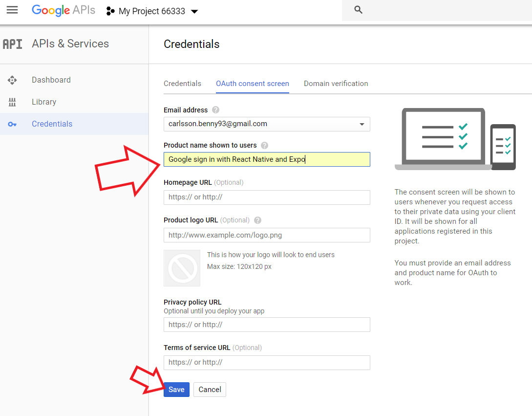Expand the My Project 66333 selector
Viewport: 532px width, 416px height.
152,11
